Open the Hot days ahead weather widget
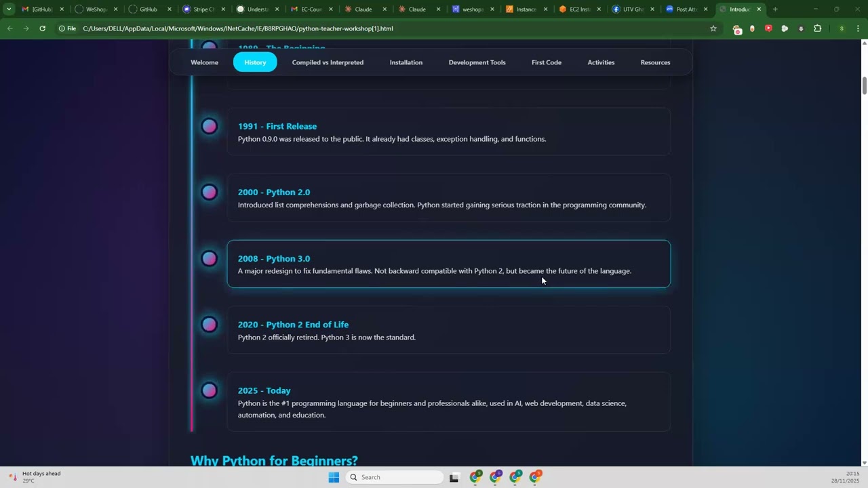 tap(35, 477)
